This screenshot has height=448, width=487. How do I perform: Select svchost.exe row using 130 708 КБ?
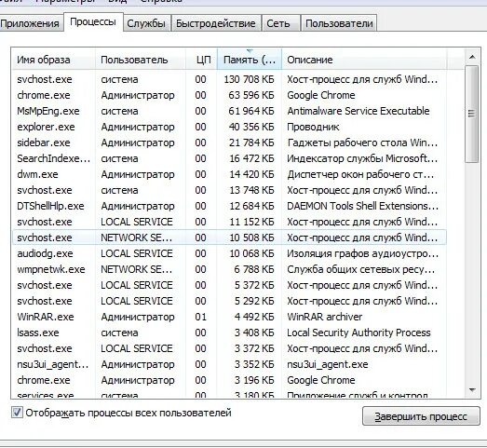pyautogui.click(x=229, y=79)
